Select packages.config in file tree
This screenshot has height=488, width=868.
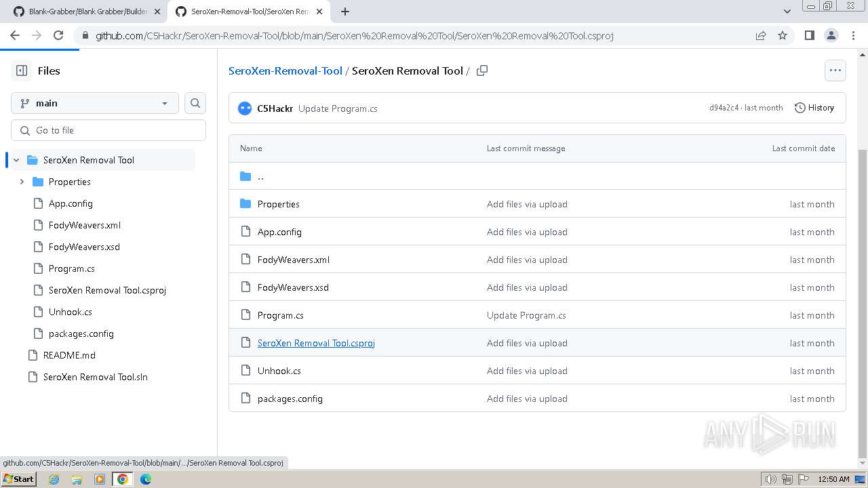tap(81, 333)
